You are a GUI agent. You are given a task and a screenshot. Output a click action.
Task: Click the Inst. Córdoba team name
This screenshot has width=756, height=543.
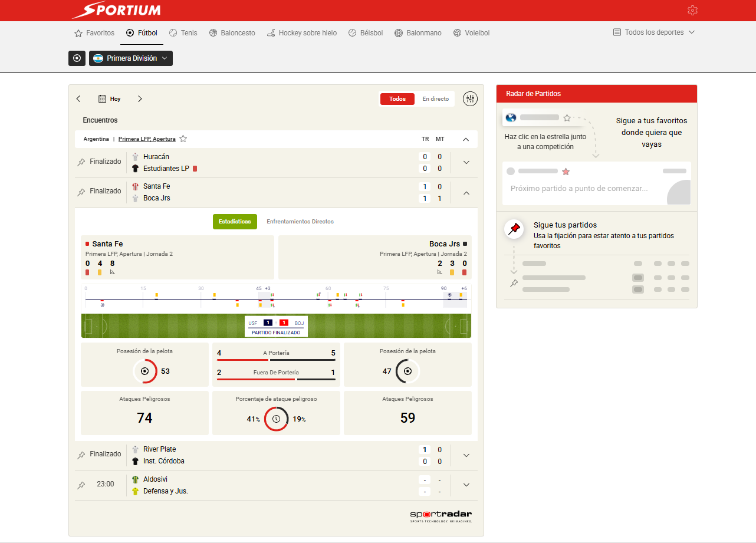tap(164, 461)
